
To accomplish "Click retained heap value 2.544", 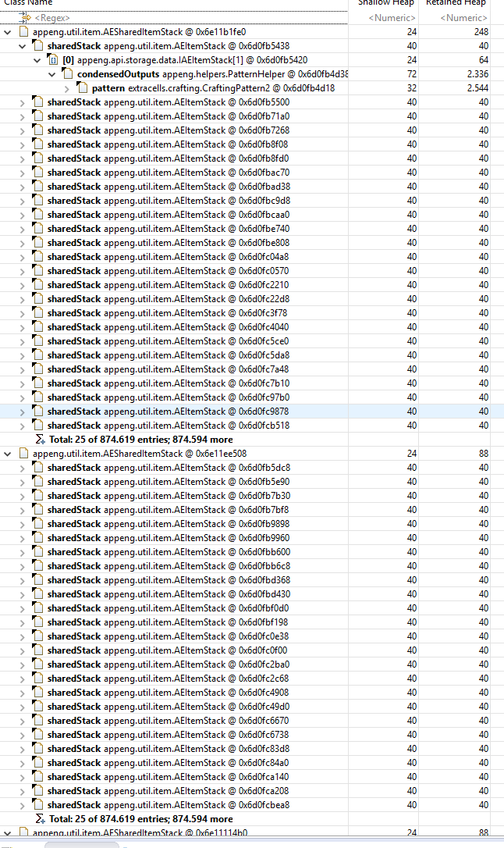I will 477,88.
